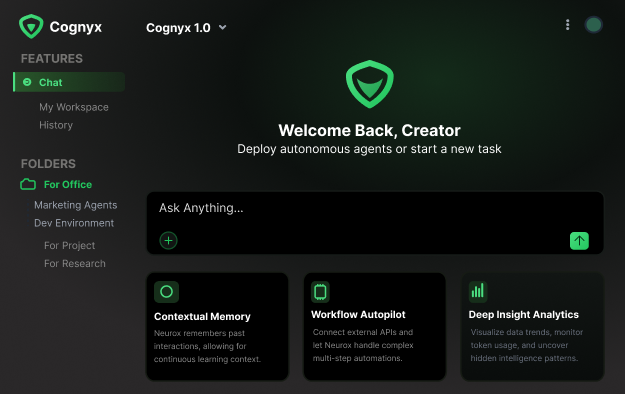
Task: Select the Chat feature
Action: coord(69,82)
